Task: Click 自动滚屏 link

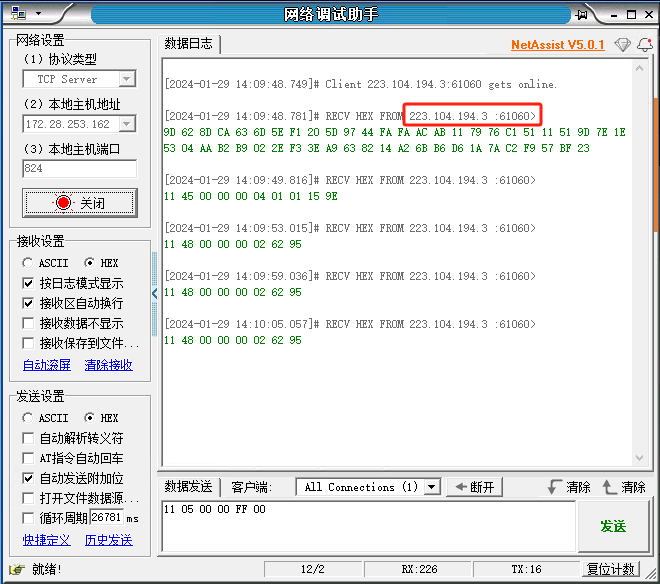Action: coord(47,365)
